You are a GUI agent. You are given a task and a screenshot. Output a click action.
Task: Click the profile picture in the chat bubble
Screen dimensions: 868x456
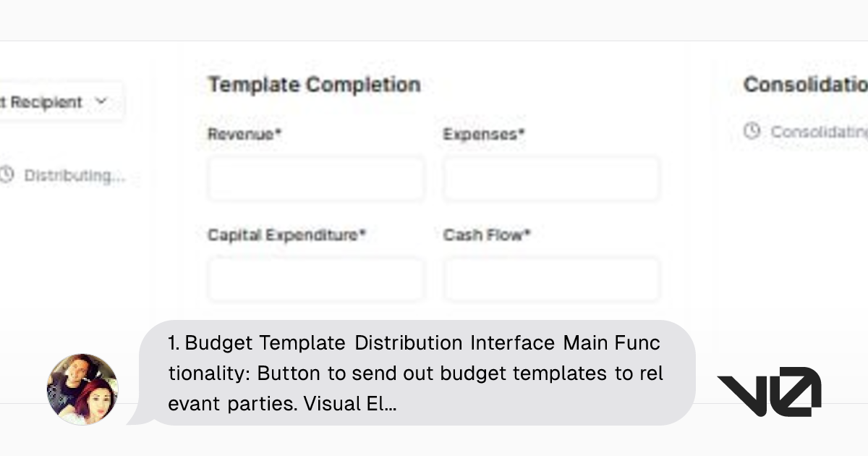82,389
